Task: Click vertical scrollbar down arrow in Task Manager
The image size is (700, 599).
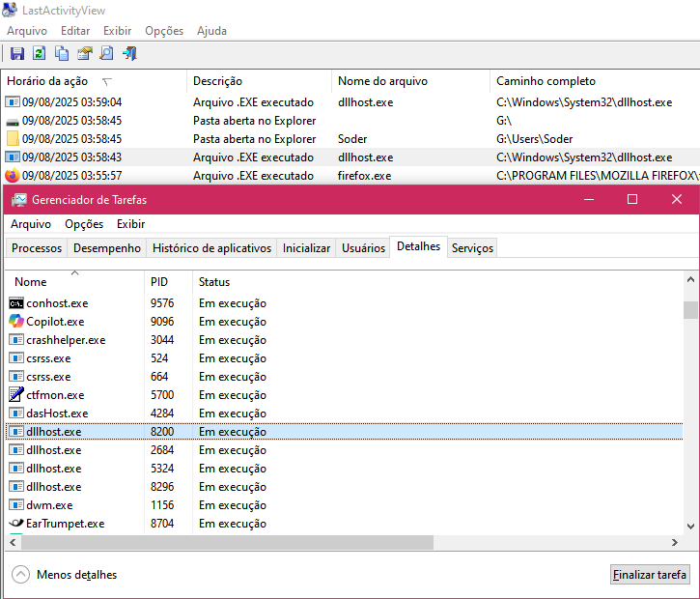Action: (690, 527)
